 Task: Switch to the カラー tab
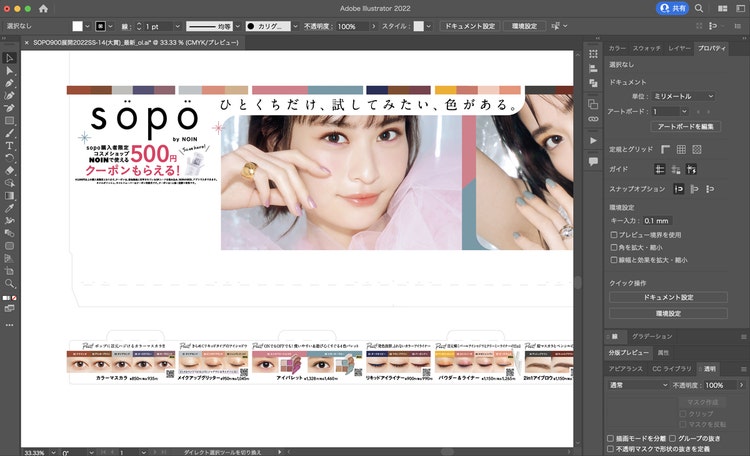coord(617,48)
